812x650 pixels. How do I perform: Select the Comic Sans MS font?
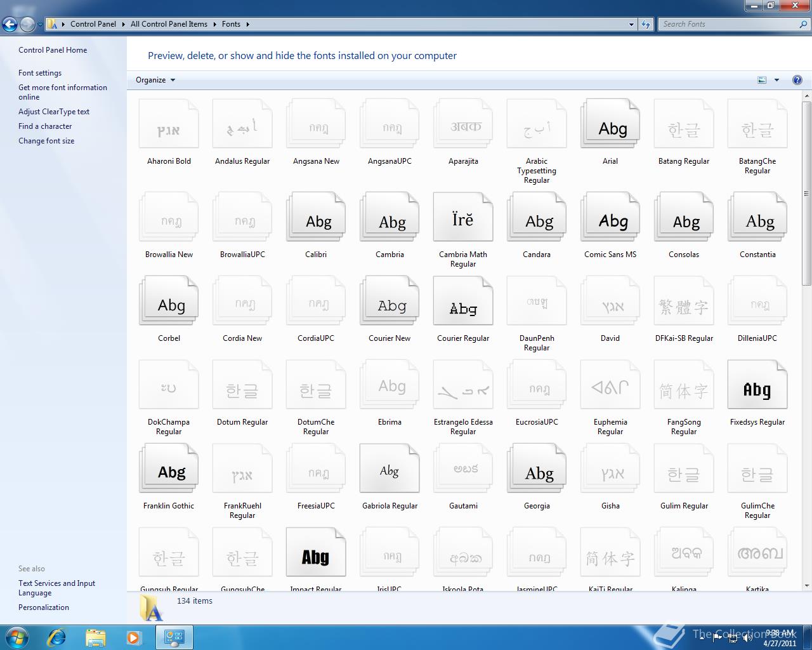point(610,217)
